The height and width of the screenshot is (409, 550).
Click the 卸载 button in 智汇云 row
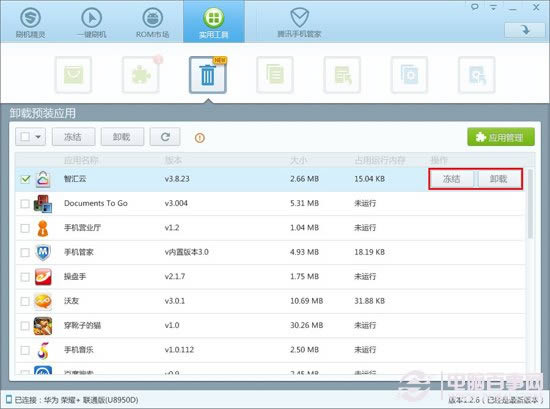498,179
